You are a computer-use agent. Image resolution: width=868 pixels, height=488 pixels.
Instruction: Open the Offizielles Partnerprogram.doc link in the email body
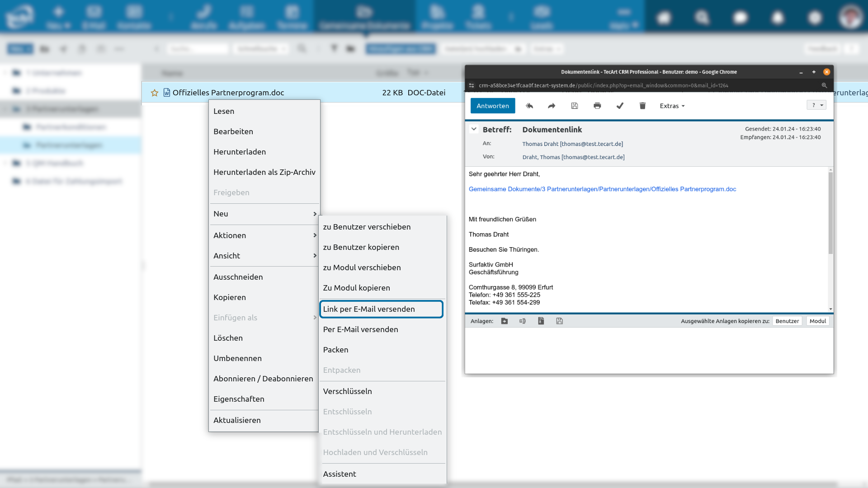[602, 189]
